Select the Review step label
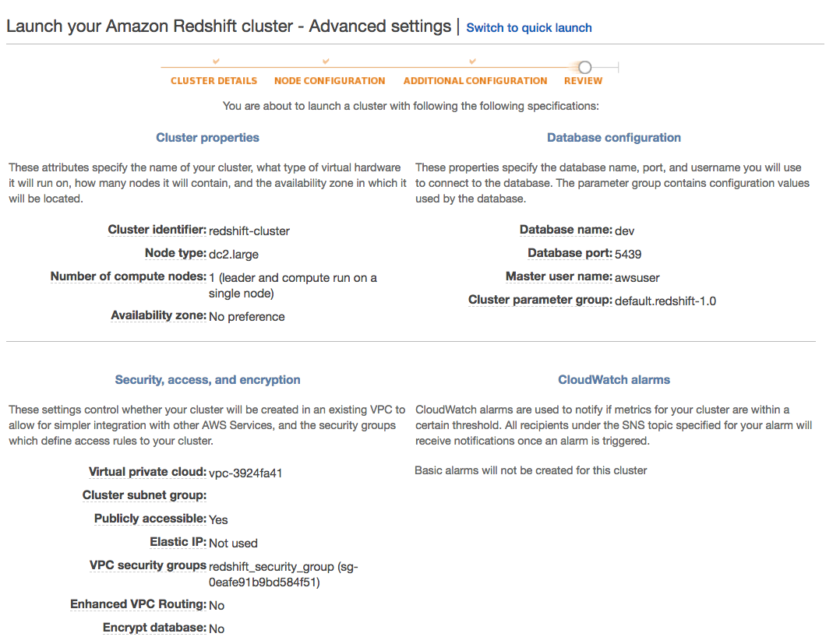Image resolution: width=840 pixels, height=644 pixels. pos(583,81)
